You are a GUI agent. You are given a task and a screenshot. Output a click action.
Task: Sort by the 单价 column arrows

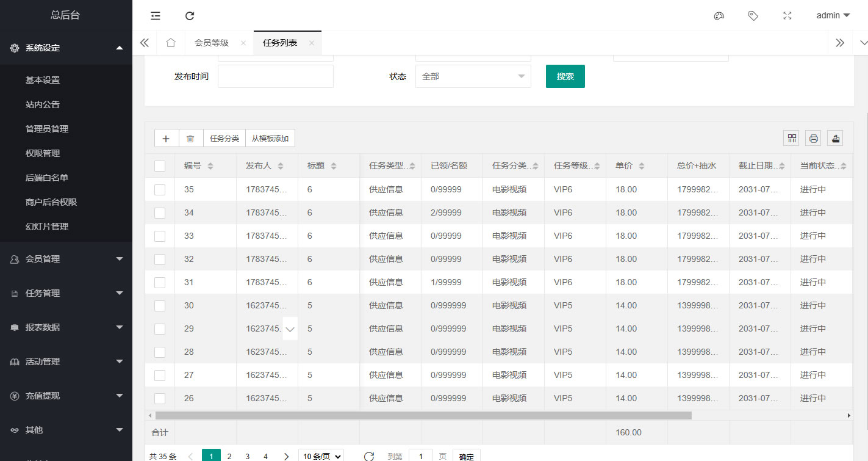click(x=642, y=166)
